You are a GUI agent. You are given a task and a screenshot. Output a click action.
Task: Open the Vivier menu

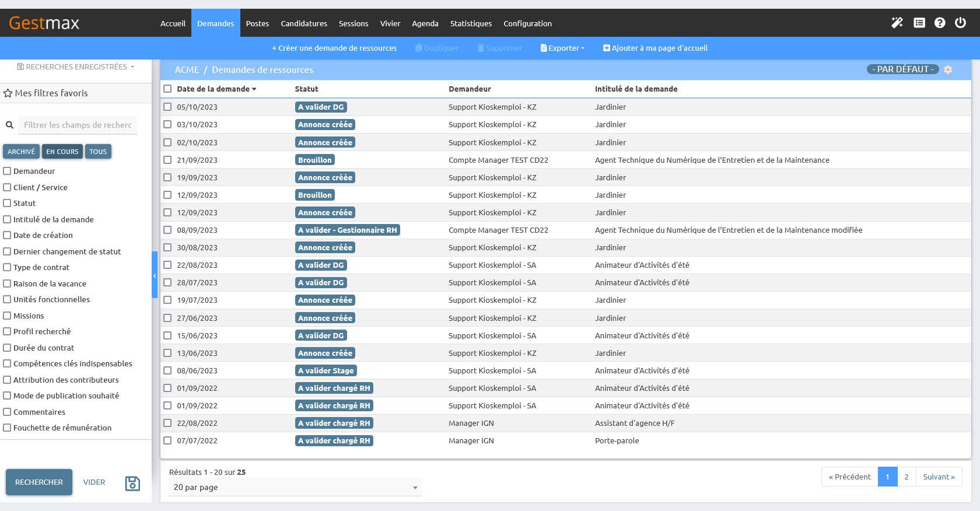(x=390, y=23)
